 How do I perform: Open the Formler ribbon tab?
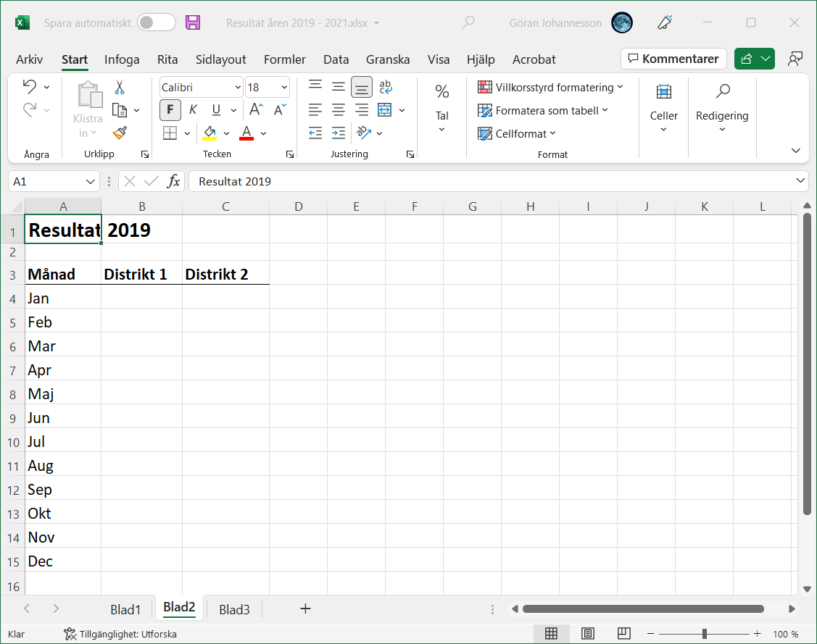(284, 59)
